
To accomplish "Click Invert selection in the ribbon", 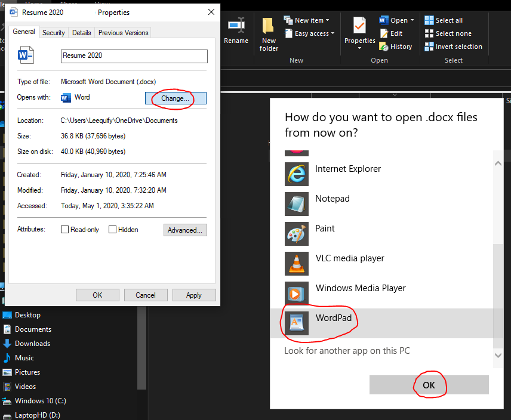I will point(453,47).
